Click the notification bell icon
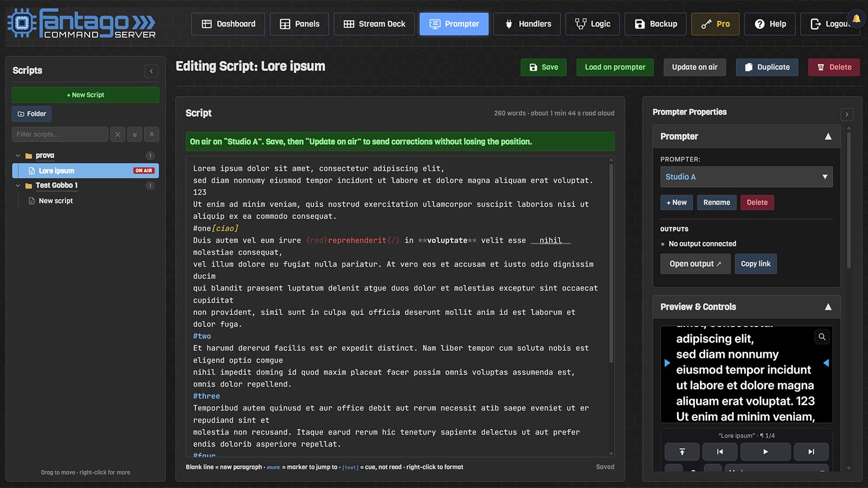Image resolution: width=868 pixels, height=488 pixels. tap(857, 19)
